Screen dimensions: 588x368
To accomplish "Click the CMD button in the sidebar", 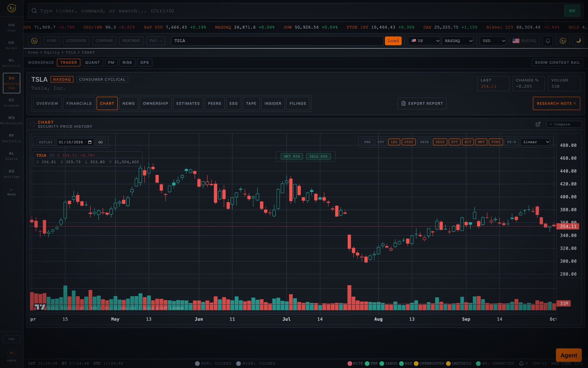I will (12, 339).
